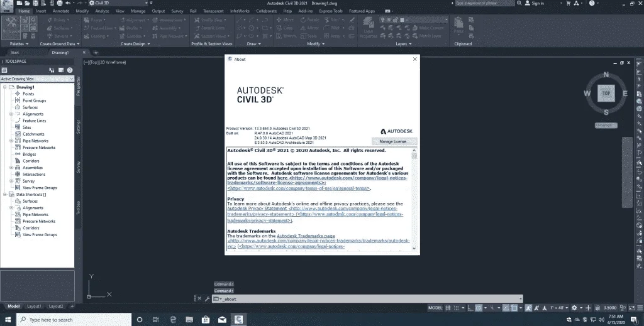Toggle annotation visibility in status bar
This screenshot has height=326, width=644.
coord(528,308)
